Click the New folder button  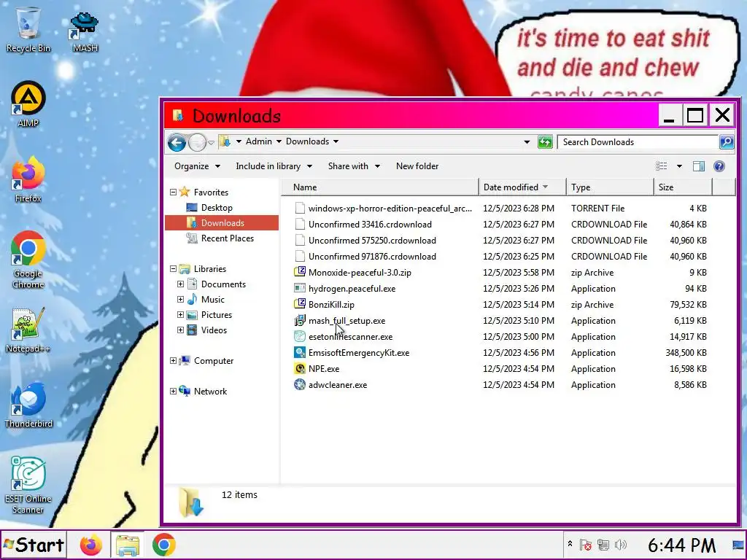(417, 166)
